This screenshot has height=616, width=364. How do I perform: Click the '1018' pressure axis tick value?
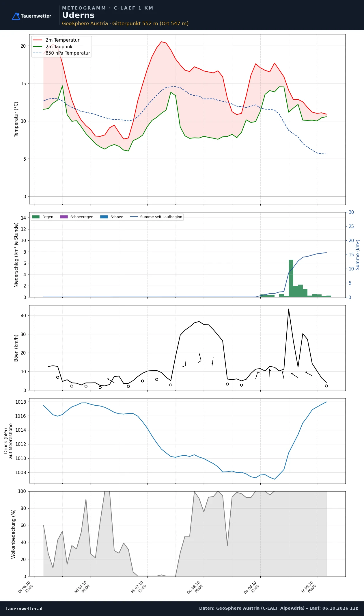click(x=20, y=402)
